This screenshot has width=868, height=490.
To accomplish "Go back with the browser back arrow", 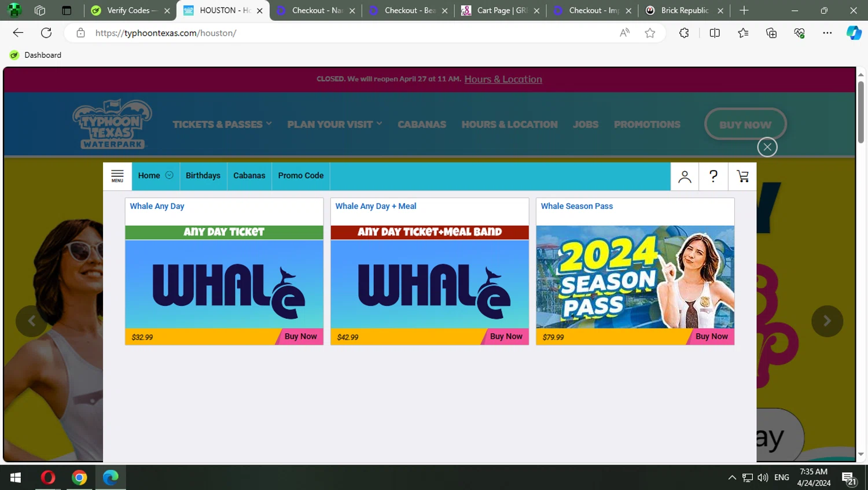I will pyautogui.click(x=18, y=33).
